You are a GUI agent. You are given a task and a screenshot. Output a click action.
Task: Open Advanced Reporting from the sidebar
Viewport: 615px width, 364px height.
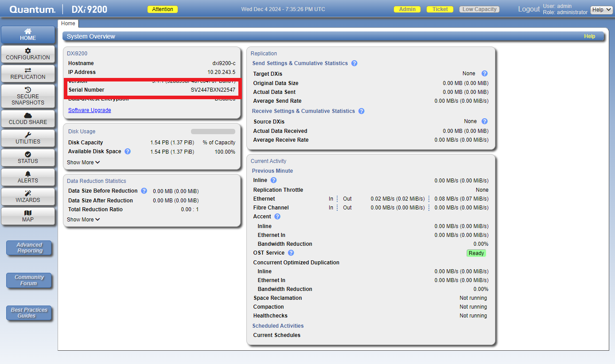(x=29, y=248)
